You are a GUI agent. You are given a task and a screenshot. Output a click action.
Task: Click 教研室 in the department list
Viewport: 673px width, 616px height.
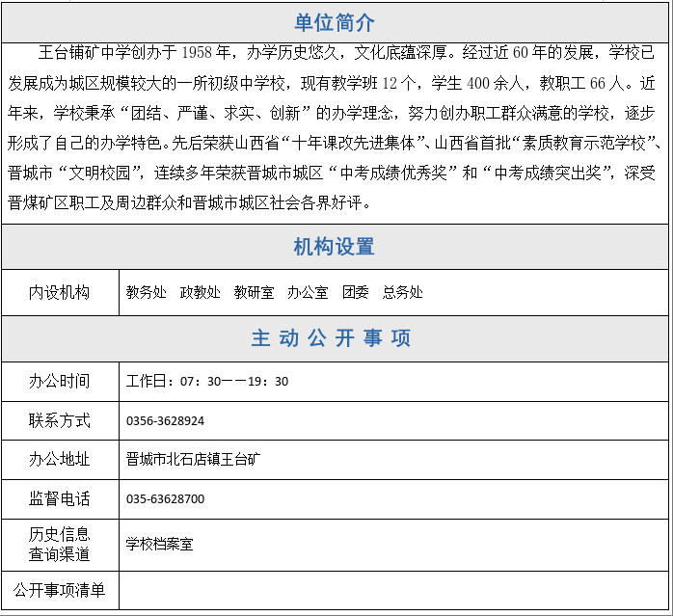click(x=254, y=292)
